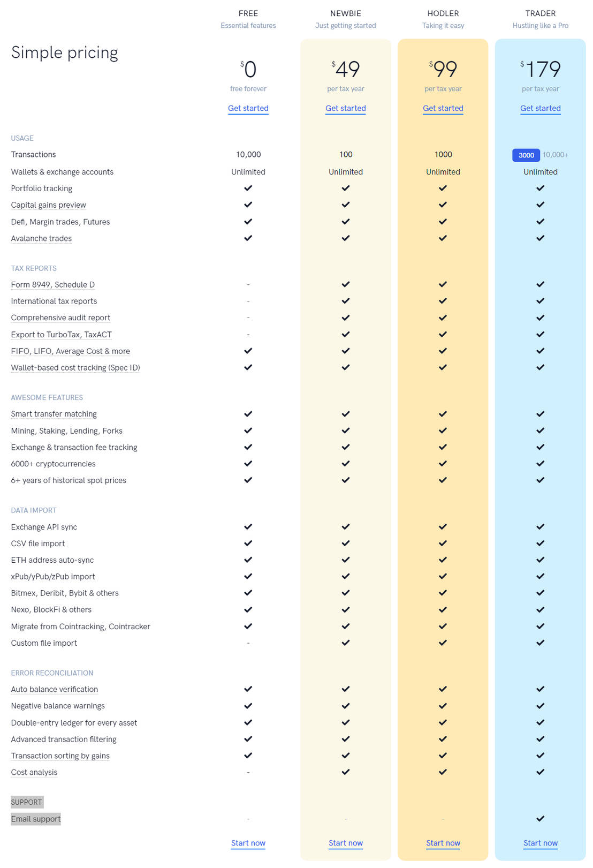
Task: Click Get started under the TRADER plan
Action: click(x=541, y=108)
